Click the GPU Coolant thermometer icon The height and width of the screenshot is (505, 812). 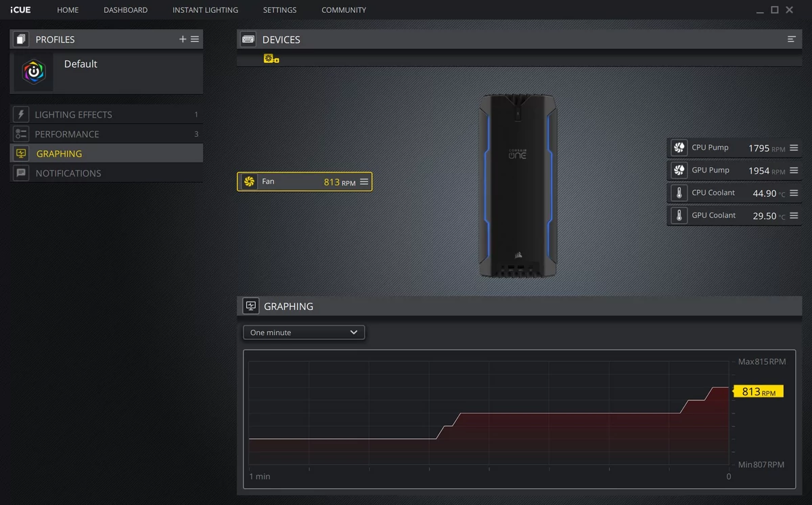[x=679, y=215]
